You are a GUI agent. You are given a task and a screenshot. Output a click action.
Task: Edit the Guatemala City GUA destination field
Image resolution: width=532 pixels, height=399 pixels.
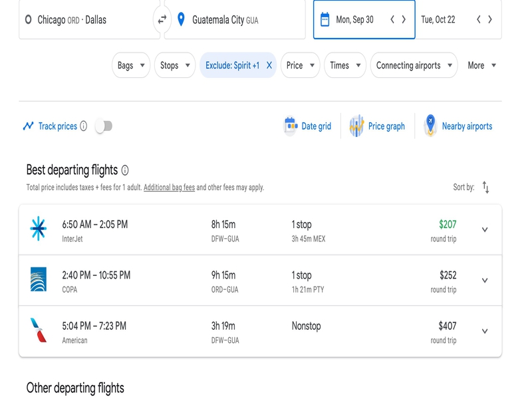[x=235, y=20]
